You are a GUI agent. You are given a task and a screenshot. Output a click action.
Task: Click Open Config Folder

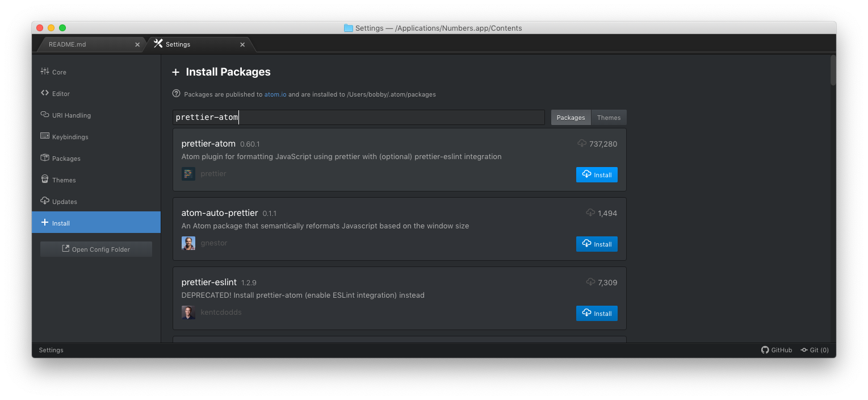[x=96, y=249]
